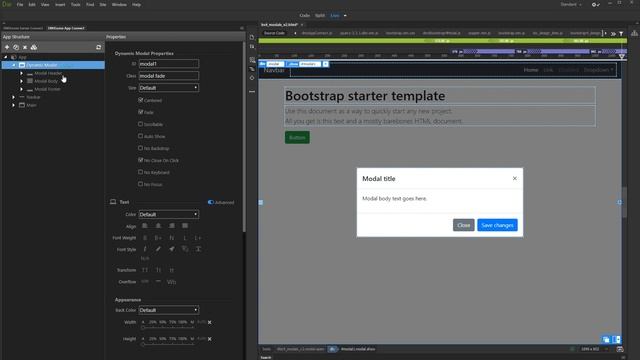Open the File menu

[x=20, y=4]
